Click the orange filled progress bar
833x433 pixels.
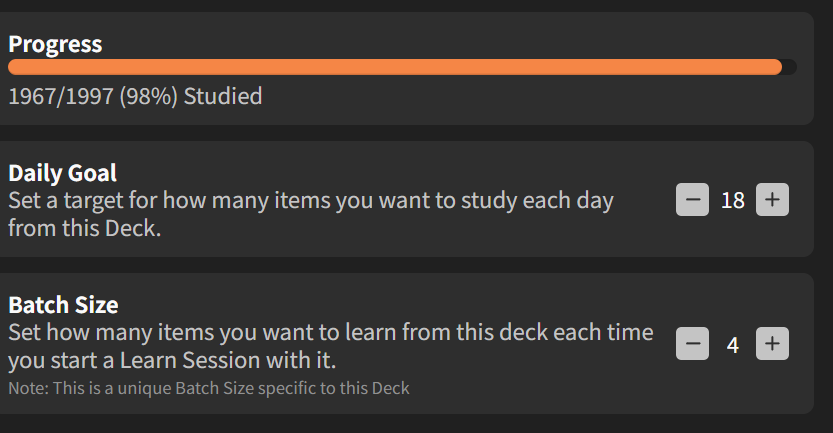395,67
